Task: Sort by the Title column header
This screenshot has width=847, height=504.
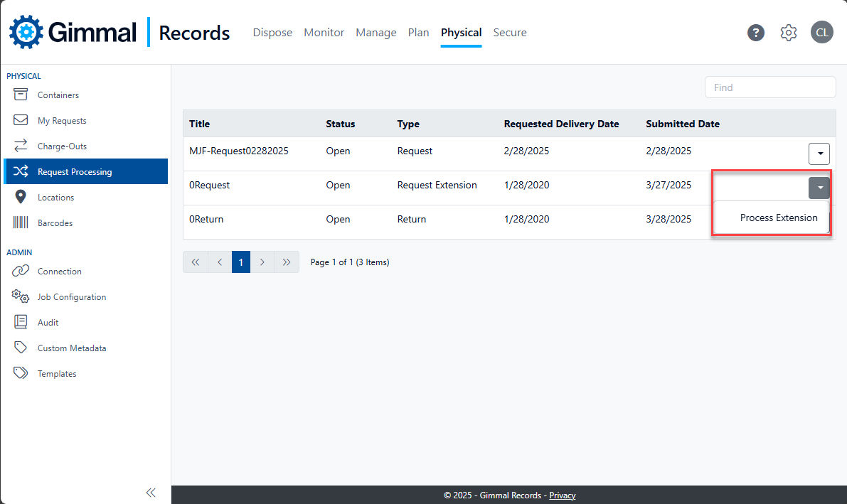Action: 199,124
